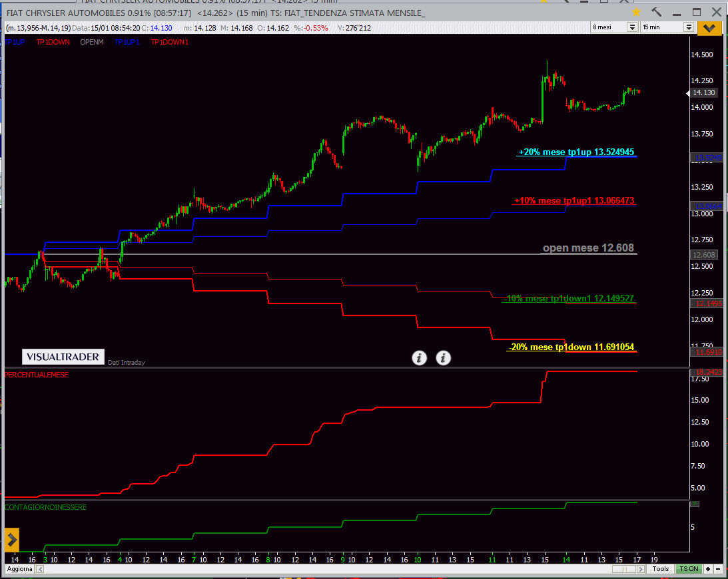Select the TP1UP indicator label
This screenshot has width=728, height=579.
[x=15, y=42]
